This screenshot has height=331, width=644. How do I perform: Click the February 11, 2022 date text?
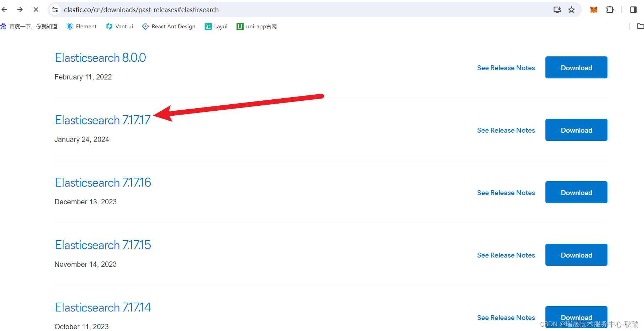(83, 77)
